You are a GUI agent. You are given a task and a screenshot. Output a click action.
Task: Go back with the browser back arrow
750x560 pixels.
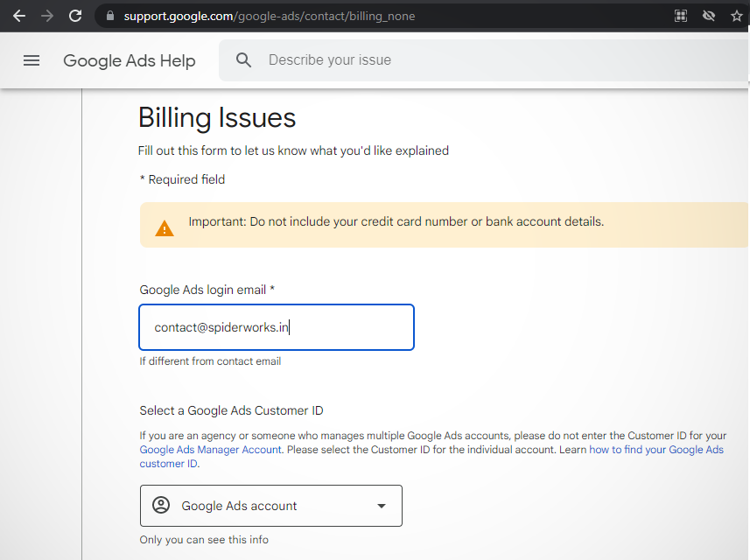pos(18,15)
